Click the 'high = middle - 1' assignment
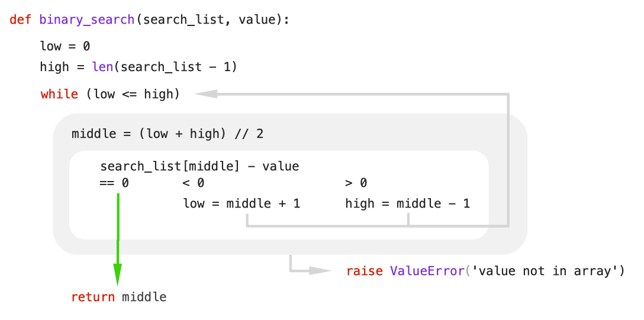The image size is (644, 320). 407,203
